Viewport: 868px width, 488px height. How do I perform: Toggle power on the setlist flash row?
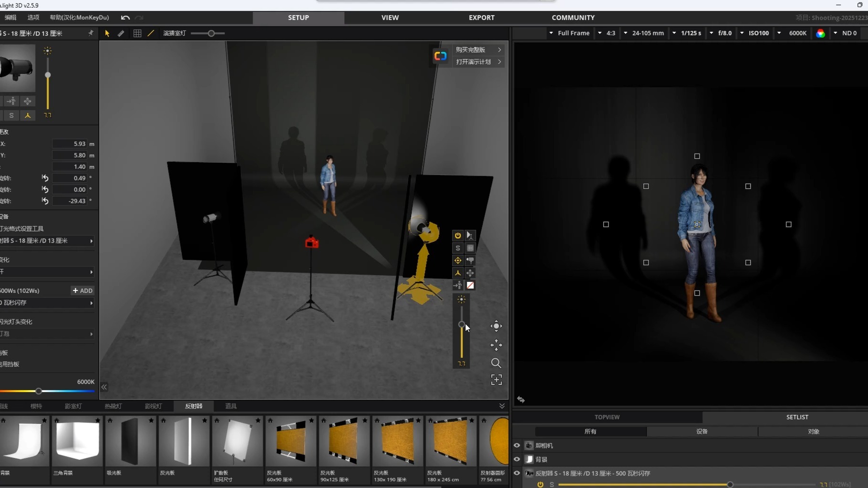point(540,485)
